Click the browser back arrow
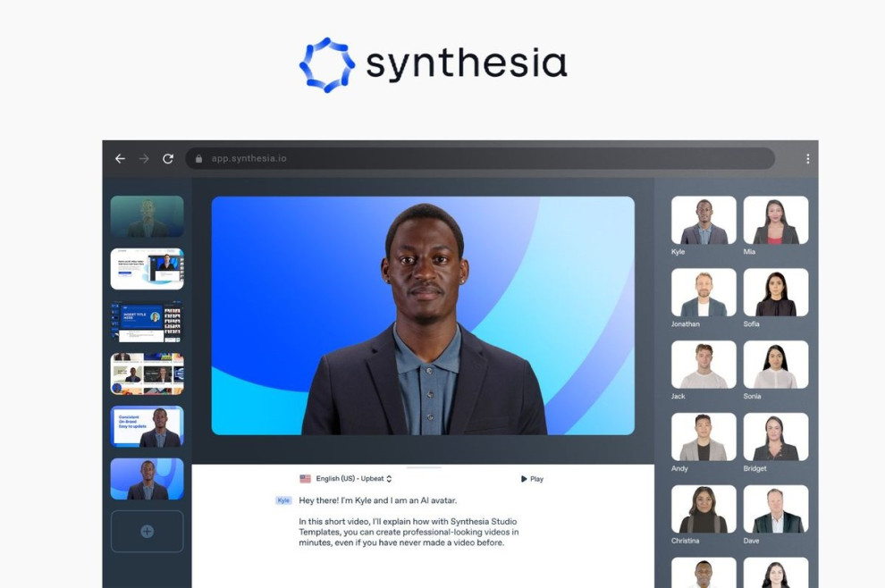885x588 pixels. 120,158
